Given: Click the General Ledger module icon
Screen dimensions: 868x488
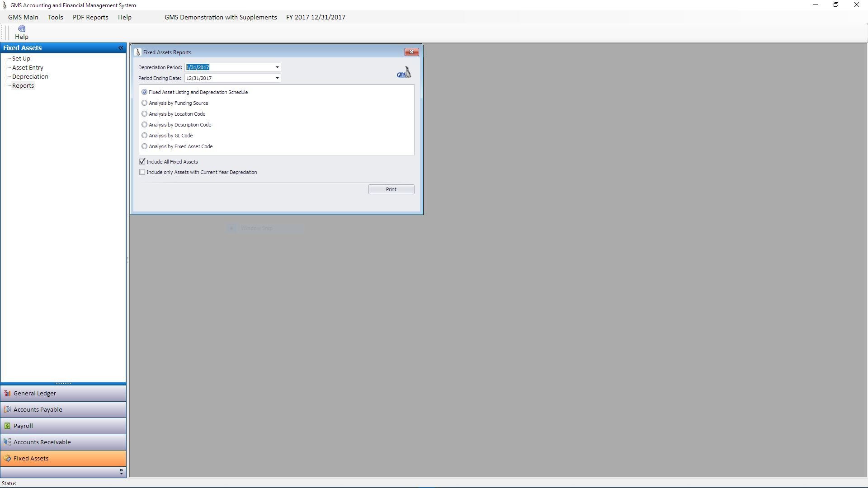Looking at the screenshot, I should pos(7,394).
